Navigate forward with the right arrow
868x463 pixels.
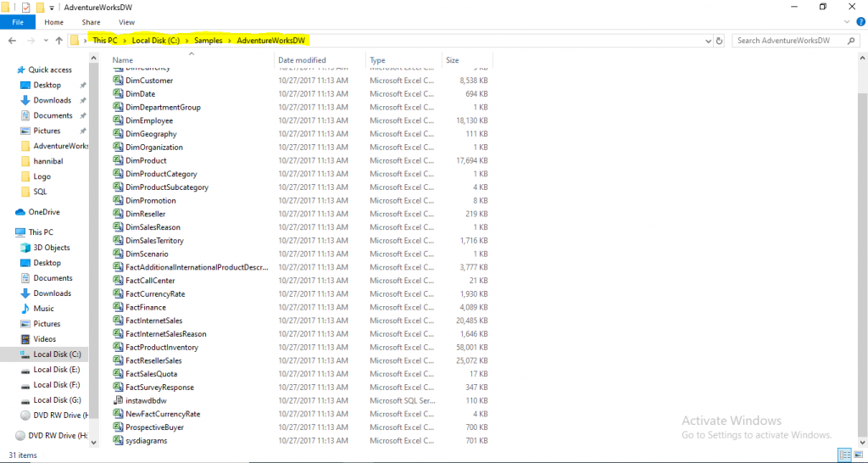pos(31,41)
